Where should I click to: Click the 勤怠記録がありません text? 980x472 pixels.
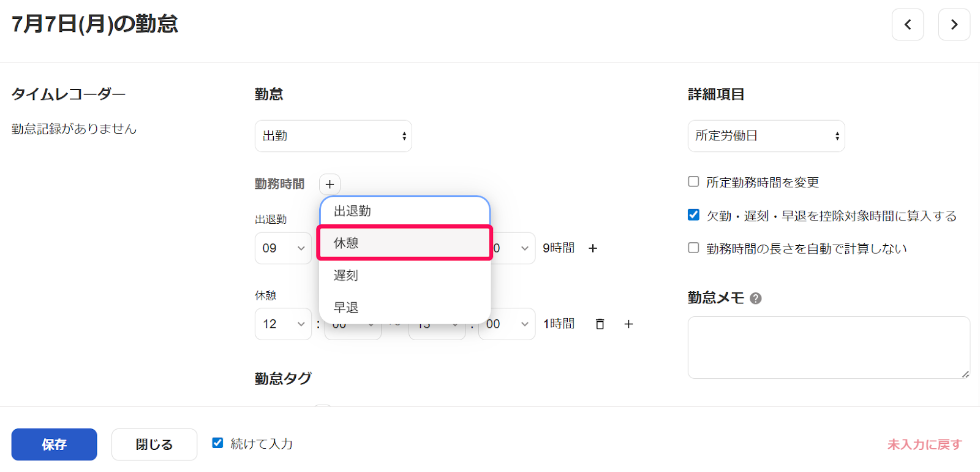[74, 129]
